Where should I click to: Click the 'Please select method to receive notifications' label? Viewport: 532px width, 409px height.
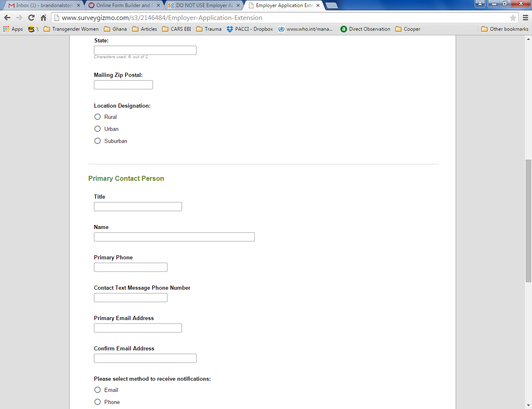pyautogui.click(x=152, y=379)
